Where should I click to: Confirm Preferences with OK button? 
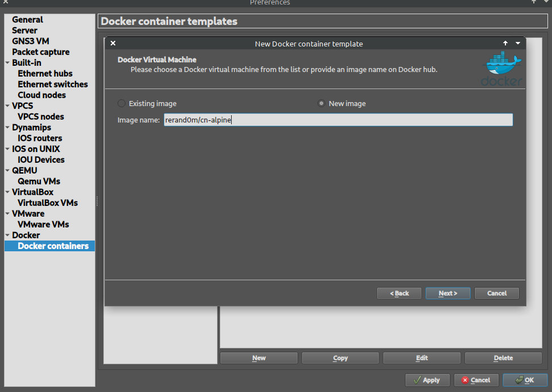pyautogui.click(x=525, y=380)
